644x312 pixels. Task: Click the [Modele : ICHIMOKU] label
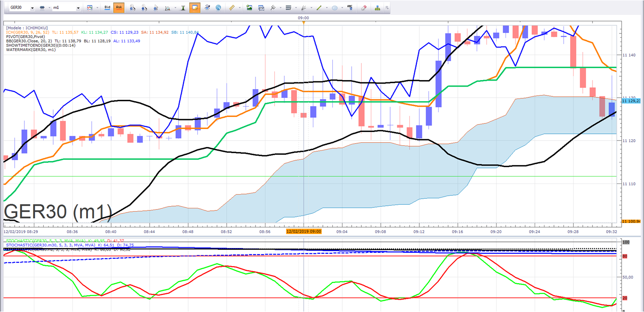[x=27, y=28]
